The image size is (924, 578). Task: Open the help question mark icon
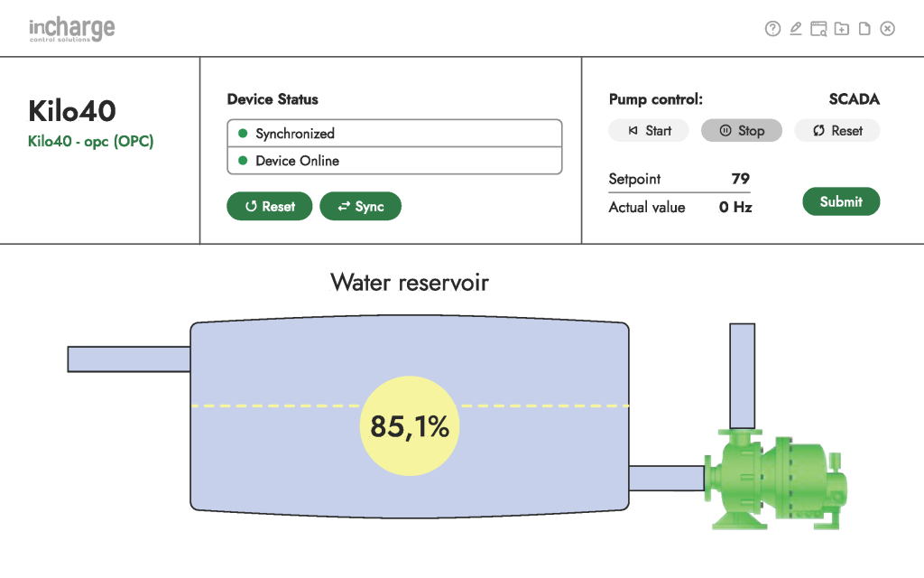pos(772,29)
